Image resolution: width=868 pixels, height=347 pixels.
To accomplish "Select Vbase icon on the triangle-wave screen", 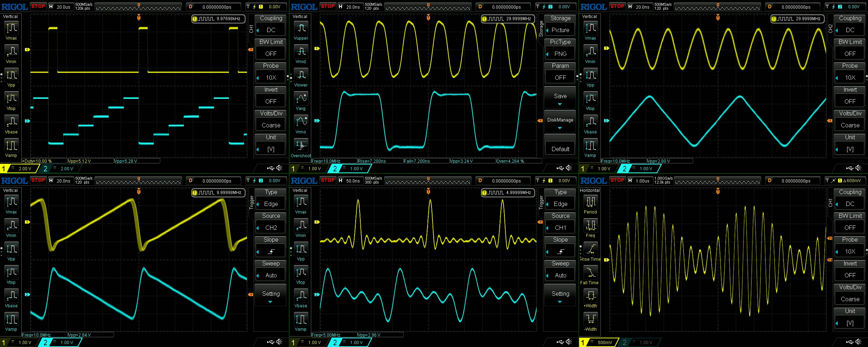I will click(590, 122).
